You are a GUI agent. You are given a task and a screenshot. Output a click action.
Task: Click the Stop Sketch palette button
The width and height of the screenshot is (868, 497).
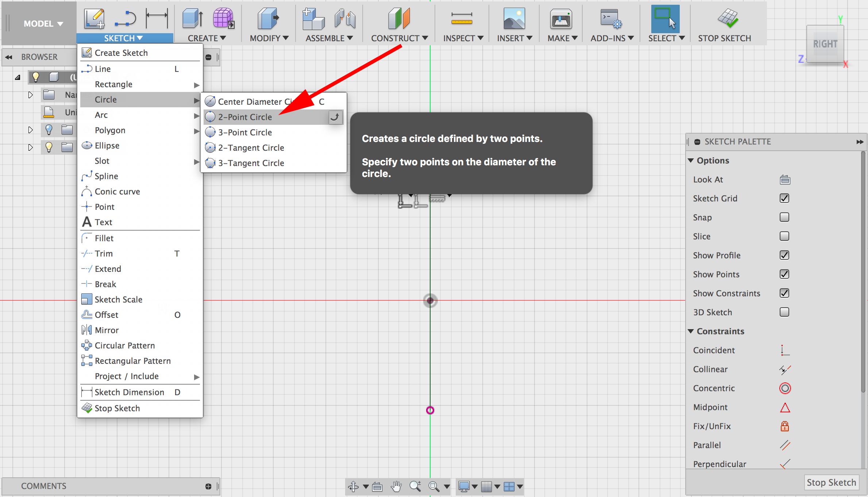(831, 482)
